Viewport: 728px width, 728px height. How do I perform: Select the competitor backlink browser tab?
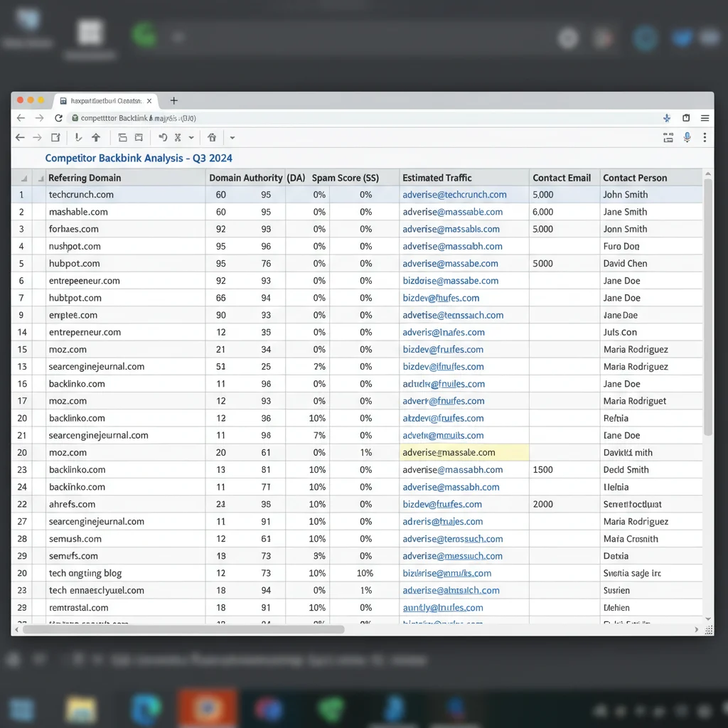tap(105, 101)
